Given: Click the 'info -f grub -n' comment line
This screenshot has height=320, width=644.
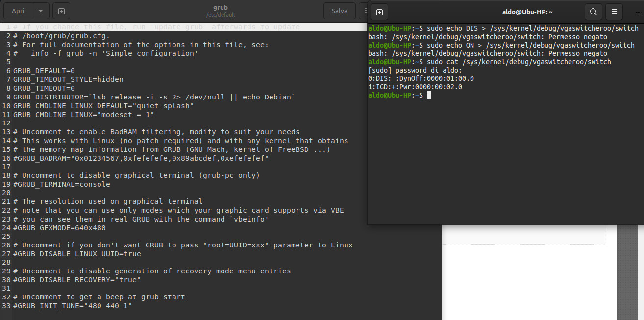Looking at the screenshot, I should (105, 53).
